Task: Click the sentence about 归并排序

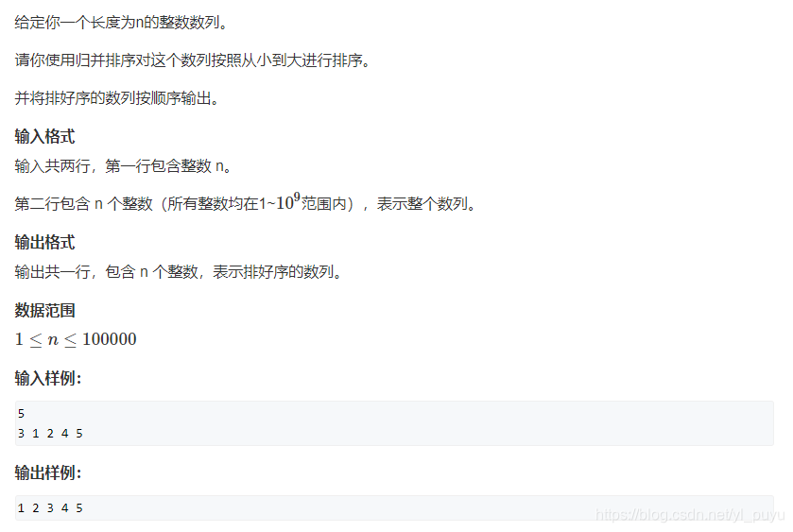Action: [192, 60]
